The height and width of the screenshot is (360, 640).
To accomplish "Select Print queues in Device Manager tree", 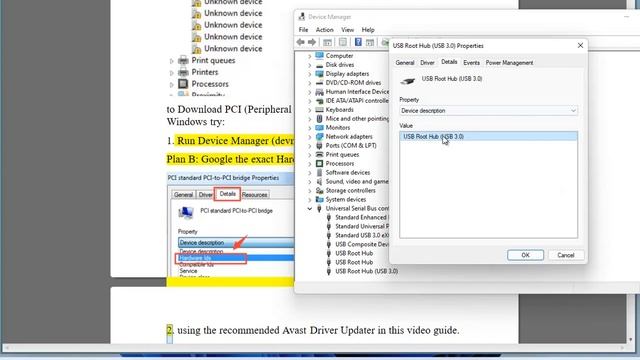I will tap(342, 155).
